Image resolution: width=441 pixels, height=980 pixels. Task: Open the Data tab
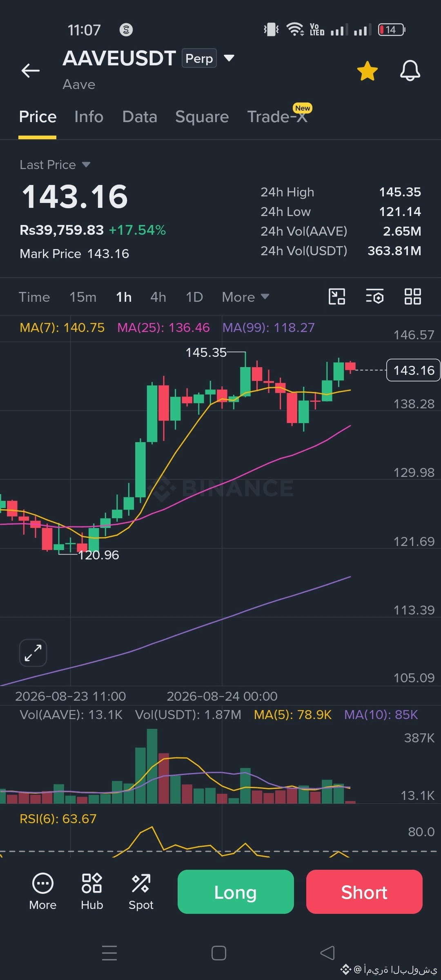(140, 117)
